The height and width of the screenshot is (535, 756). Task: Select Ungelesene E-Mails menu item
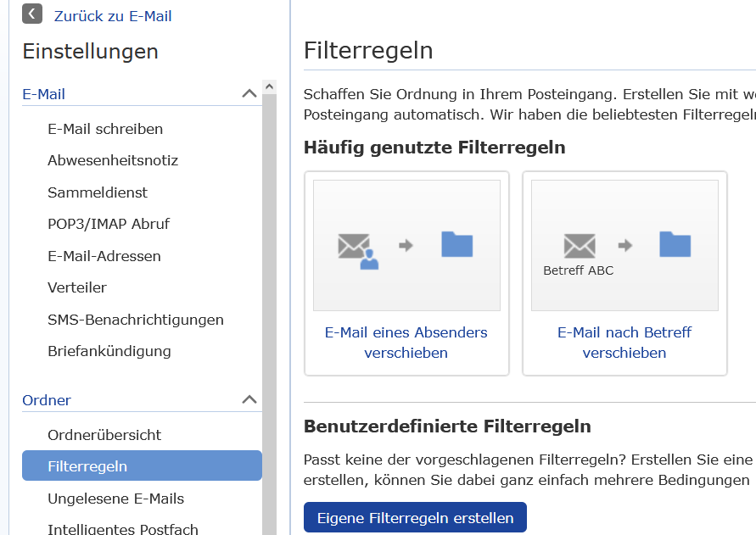coord(115,499)
